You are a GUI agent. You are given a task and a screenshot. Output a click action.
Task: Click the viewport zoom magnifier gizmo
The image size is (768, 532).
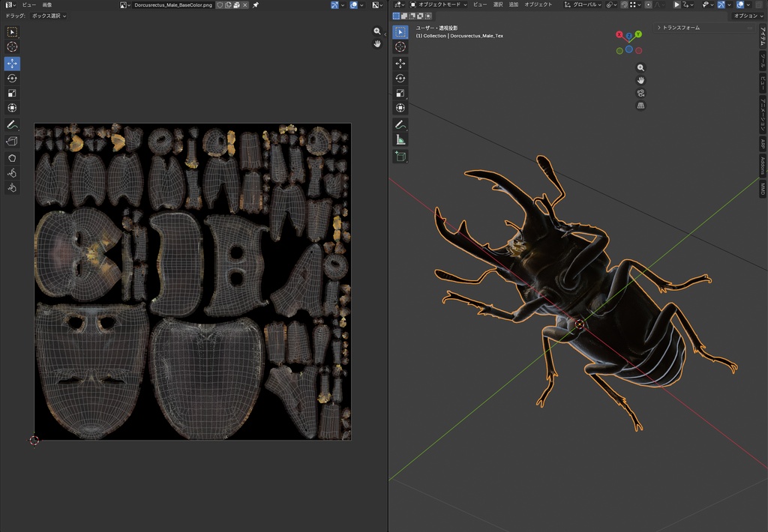(x=640, y=67)
